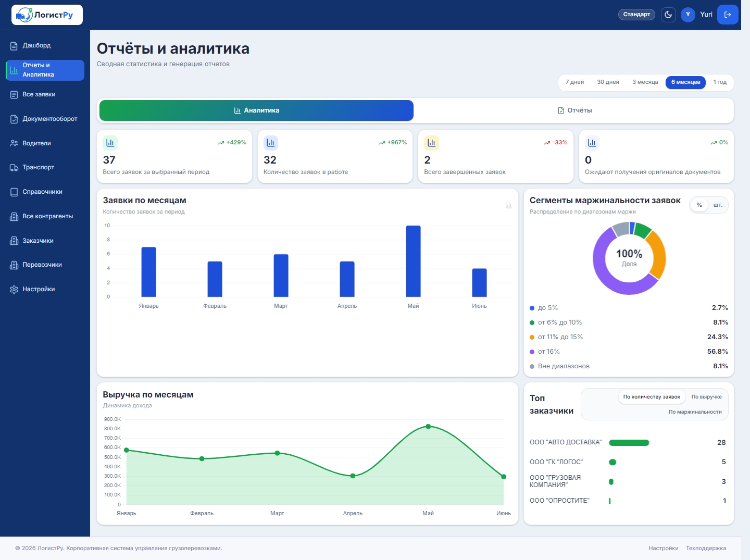Switch margin segments to % view
Screen dimensions: 750x560
(699, 205)
